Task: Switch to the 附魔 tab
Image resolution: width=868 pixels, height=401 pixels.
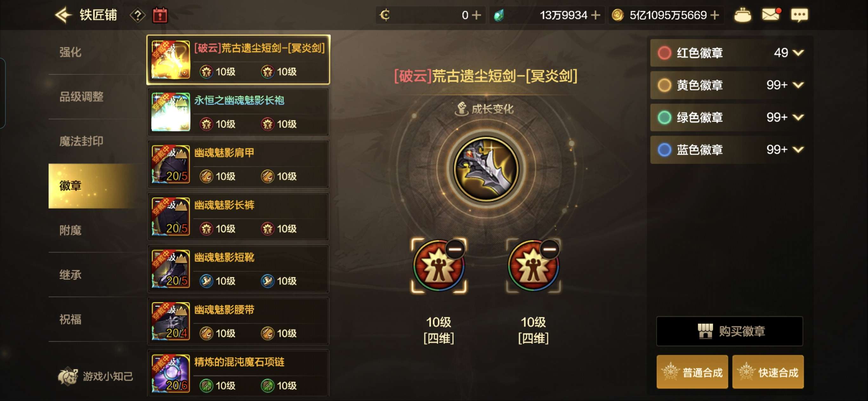Action: click(70, 231)
